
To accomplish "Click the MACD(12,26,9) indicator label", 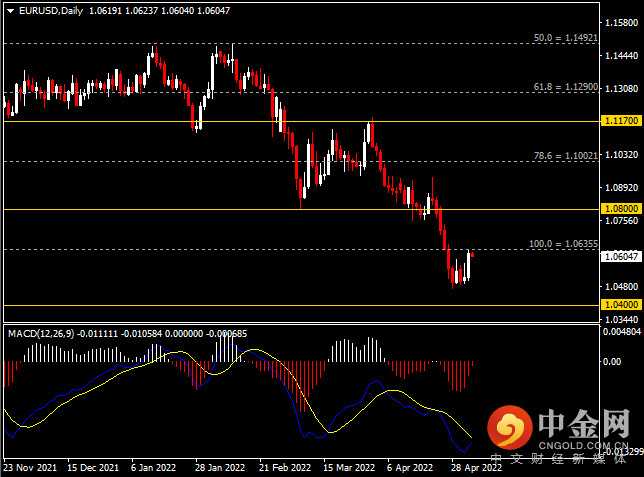I will tap(41, 334).
